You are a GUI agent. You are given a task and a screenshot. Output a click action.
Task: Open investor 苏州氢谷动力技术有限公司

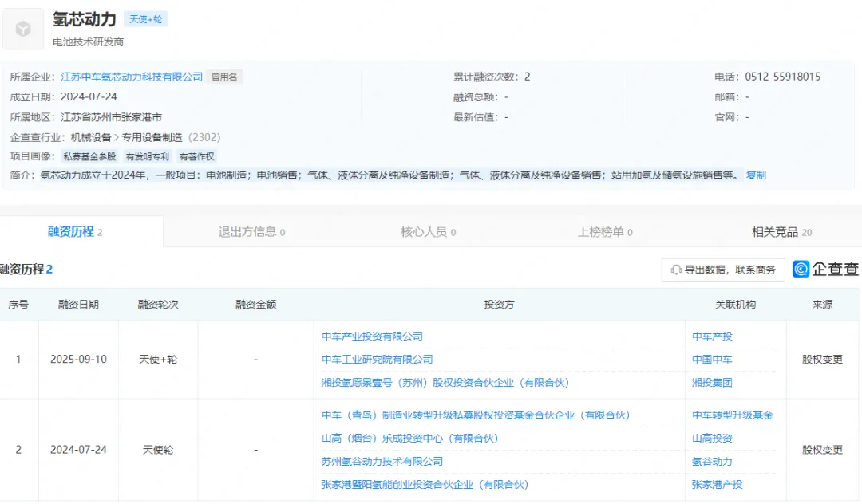pyautogui.click(x=382, y=461)
